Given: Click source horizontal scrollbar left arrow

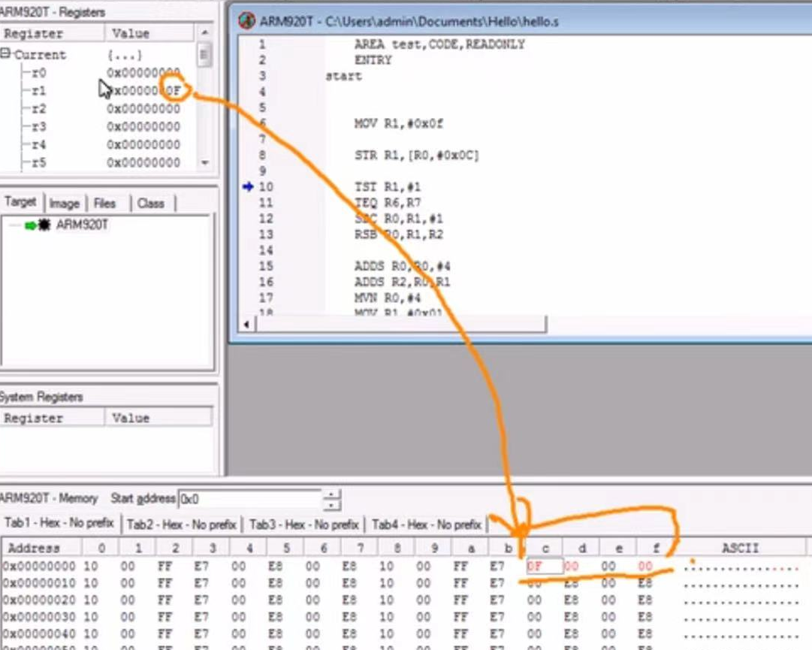Looking at the screenshot, I should 246,325.
